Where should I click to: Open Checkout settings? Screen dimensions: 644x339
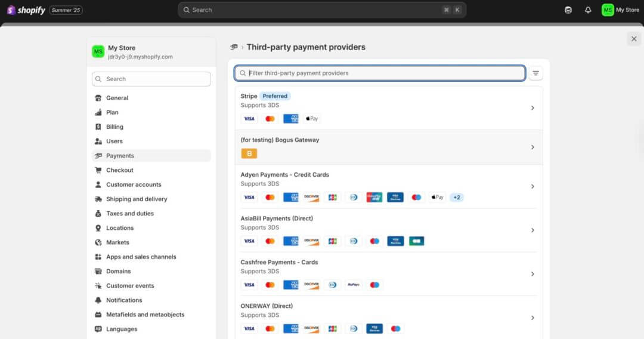[151, 169]
